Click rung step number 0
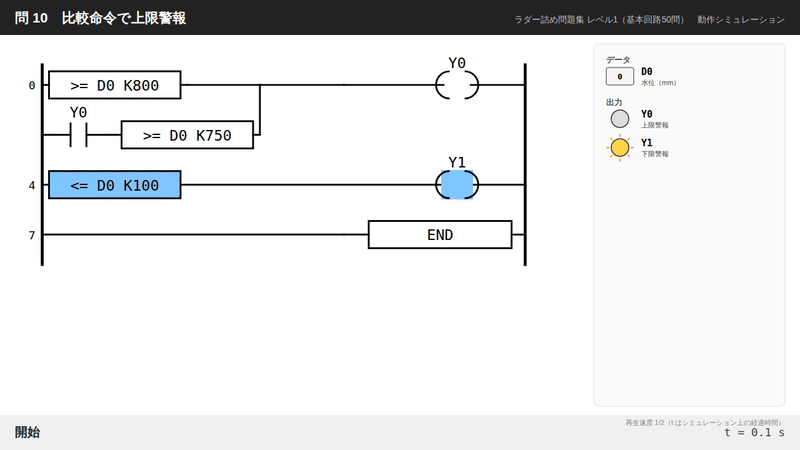This screenshot has width=800, height=450. coord(32,85)
